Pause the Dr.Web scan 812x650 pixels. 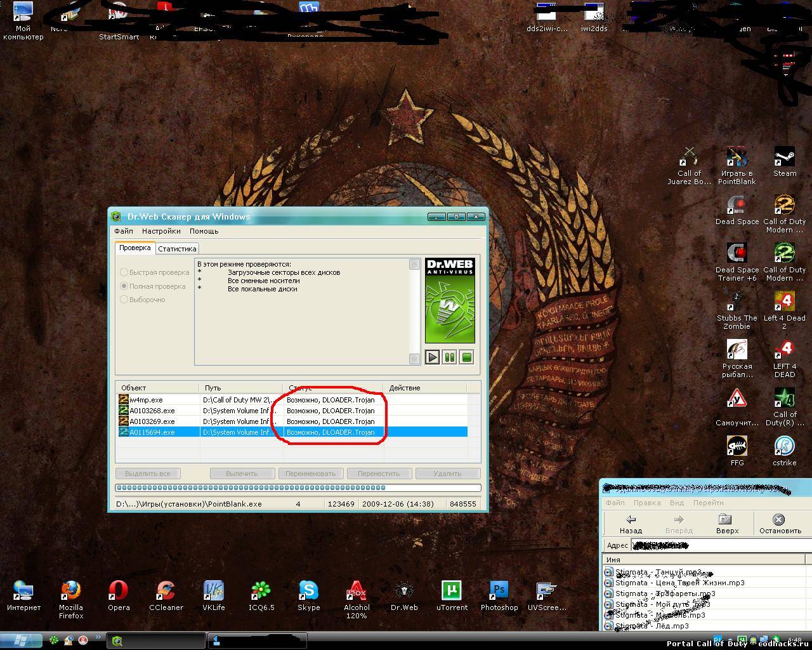(x=450, y=357)
